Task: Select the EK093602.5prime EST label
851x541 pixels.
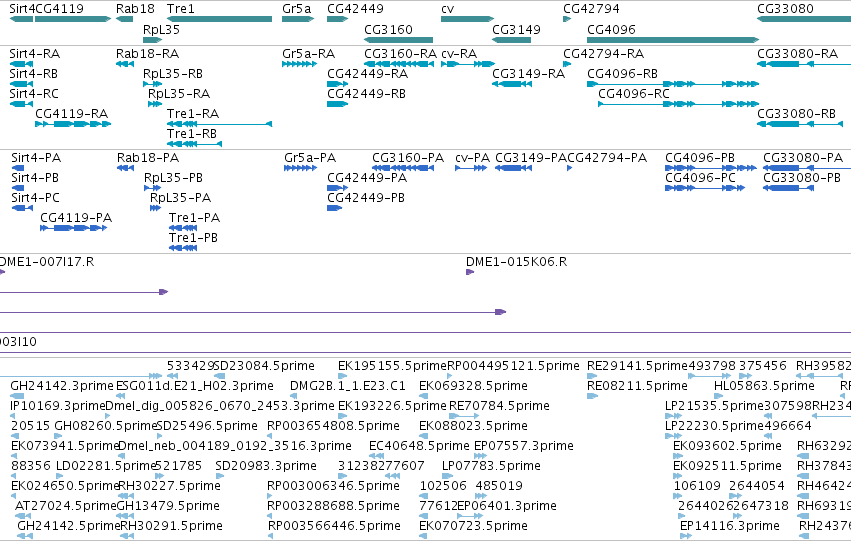Action: [x=727, y=446]
